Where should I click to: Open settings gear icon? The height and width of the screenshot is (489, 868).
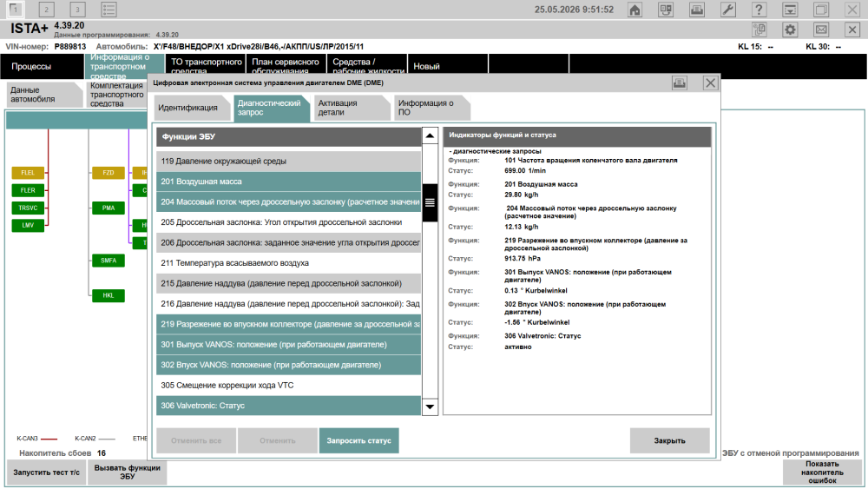click(790, 30)
